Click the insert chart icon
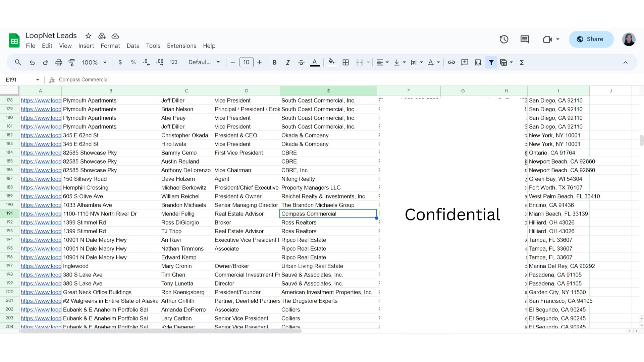 (x=478, y=62)
